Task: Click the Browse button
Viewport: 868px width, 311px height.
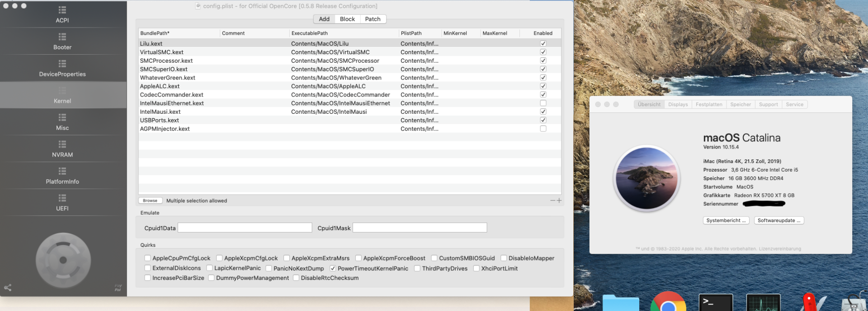Action: point(150,200)
